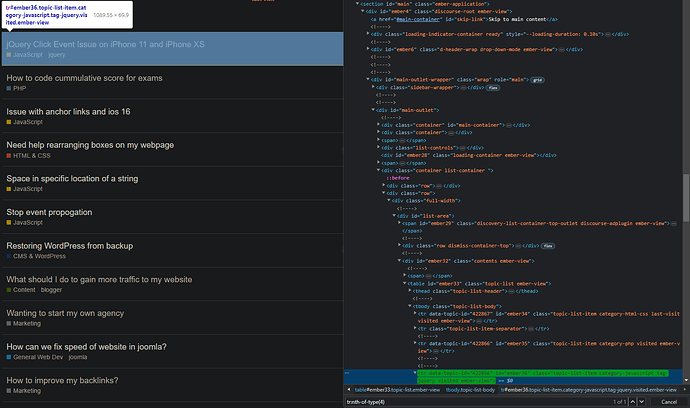Click the scrollbar down arrow in Elements panel

[686, 380]
